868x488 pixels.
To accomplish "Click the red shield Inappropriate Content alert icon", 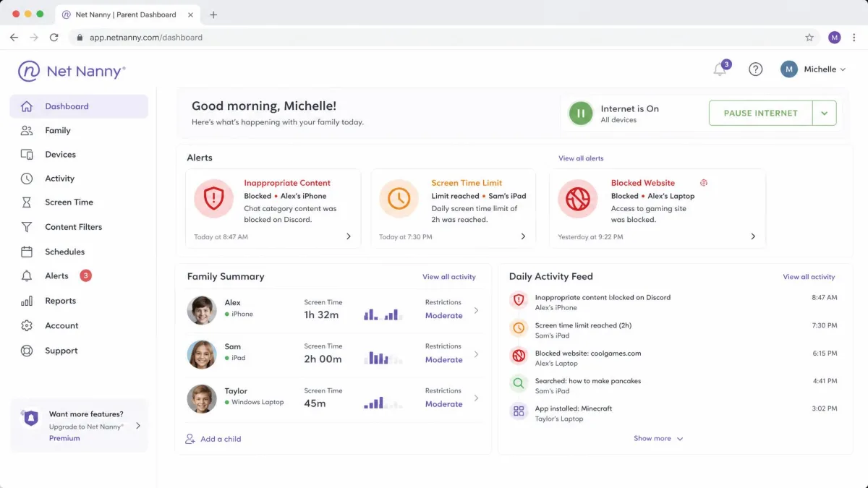I will [x=214, y=199].
